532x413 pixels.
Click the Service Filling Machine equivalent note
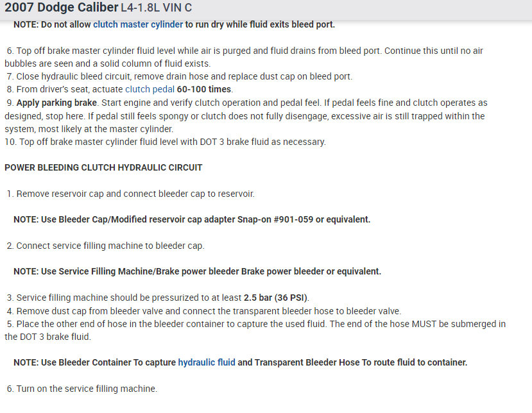click(x=197, y=271)
